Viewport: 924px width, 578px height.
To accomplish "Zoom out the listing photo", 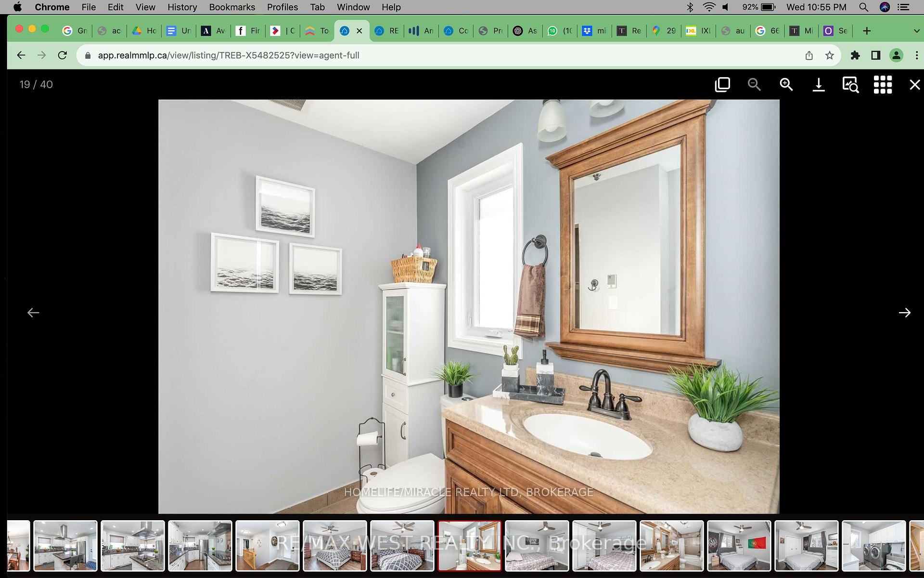I will click(x=754, y=85).
